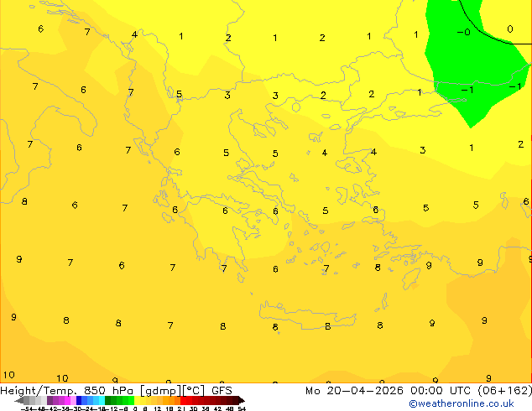This screenshot has width=532, height=411.
Task: Click the dark purple legend swatch
Action: (50, 400)
